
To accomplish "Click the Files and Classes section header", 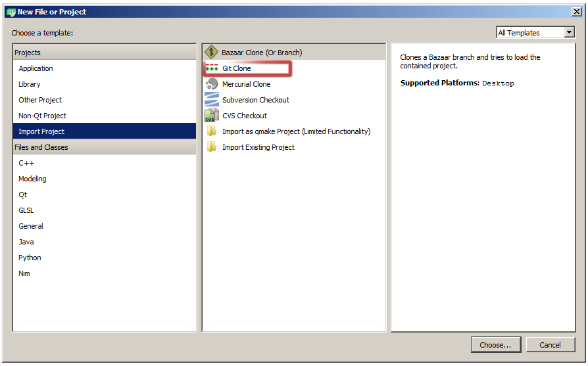I will coord(105,147).
